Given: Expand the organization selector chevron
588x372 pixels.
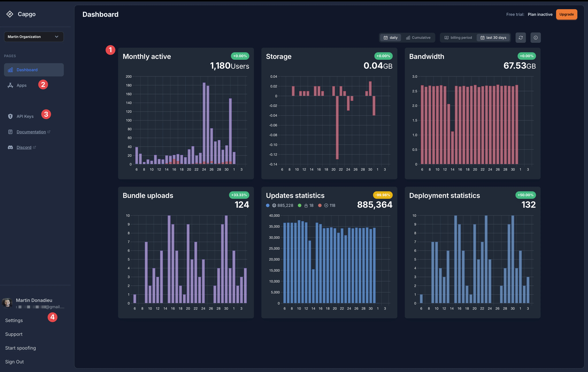Looking at the screenshot, I should pyautogui.click(x=57, y=37).
